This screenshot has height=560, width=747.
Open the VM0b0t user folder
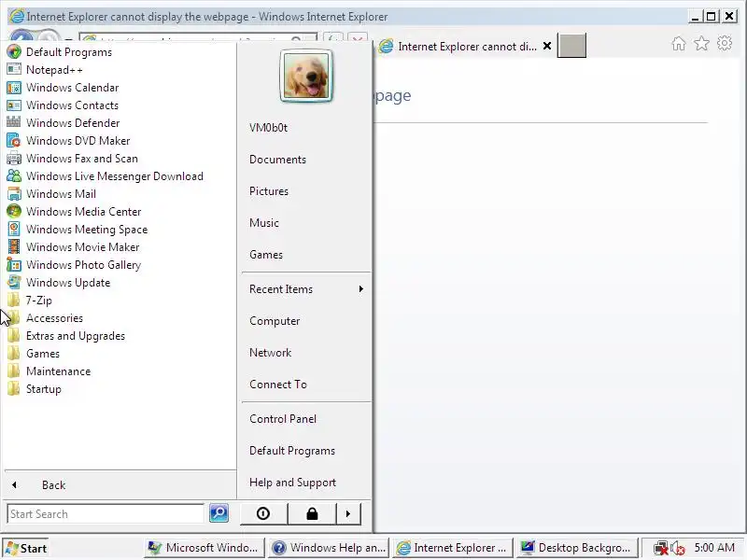[x=268, y=128]
